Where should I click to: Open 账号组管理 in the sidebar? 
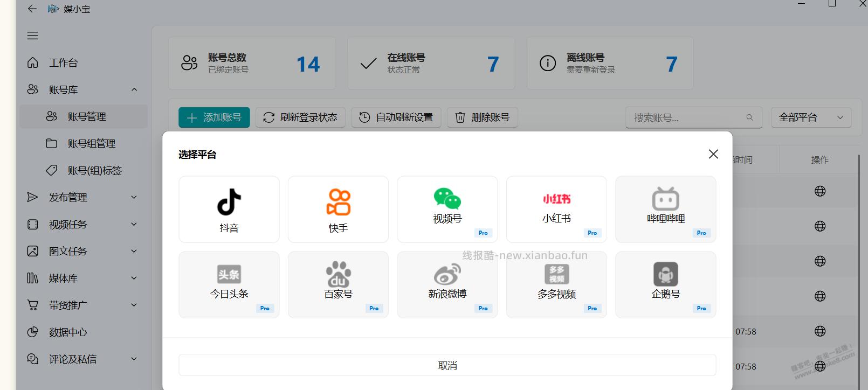point(84,143)
